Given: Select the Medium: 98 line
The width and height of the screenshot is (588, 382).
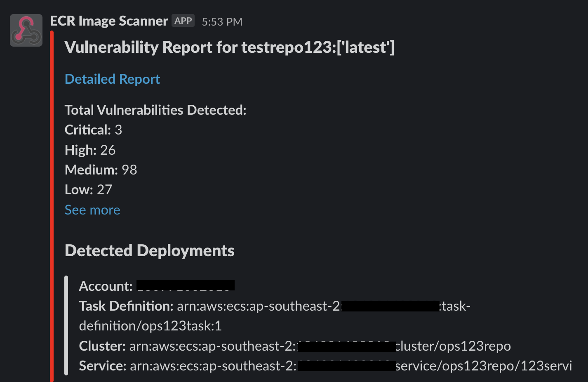Looking at the screenshot, I should click(101, 170).
